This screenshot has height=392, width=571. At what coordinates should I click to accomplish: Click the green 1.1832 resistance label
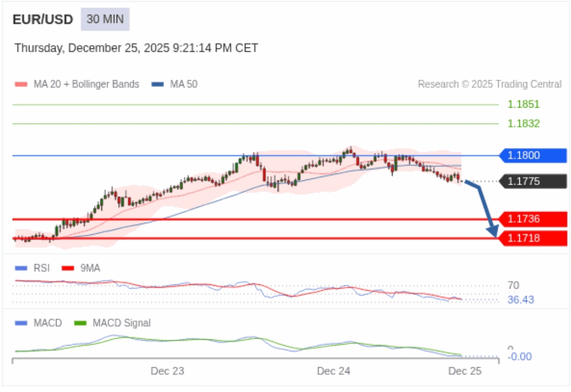[524, 123]
